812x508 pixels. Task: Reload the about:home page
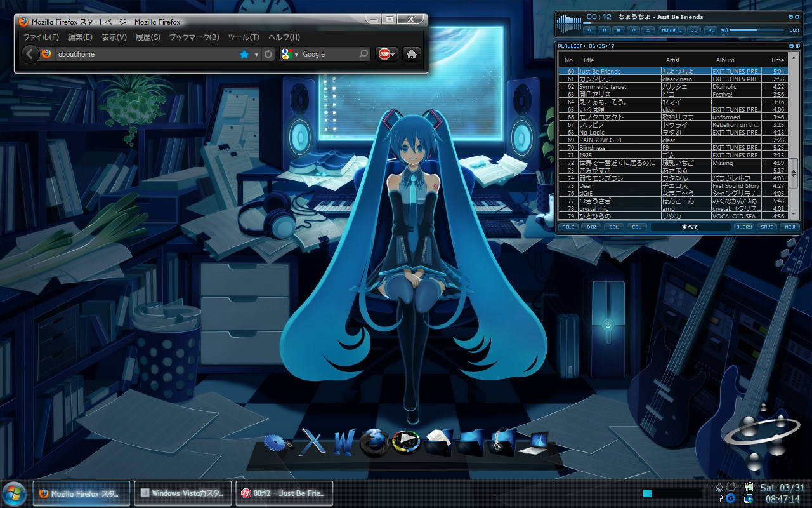point(268,55)
